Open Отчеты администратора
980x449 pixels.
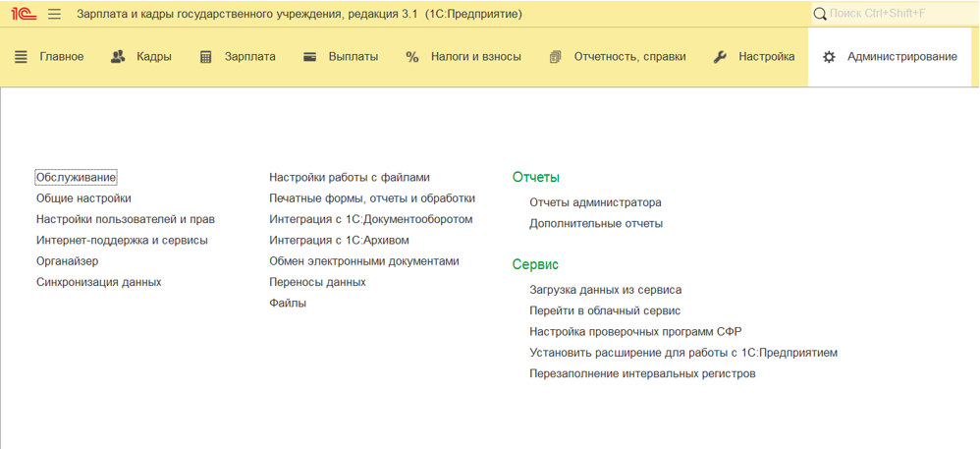click(x=596, y=202)
